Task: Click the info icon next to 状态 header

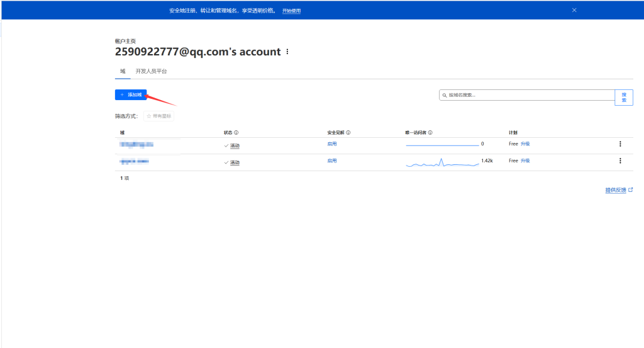Action: [x=236, y=133]
